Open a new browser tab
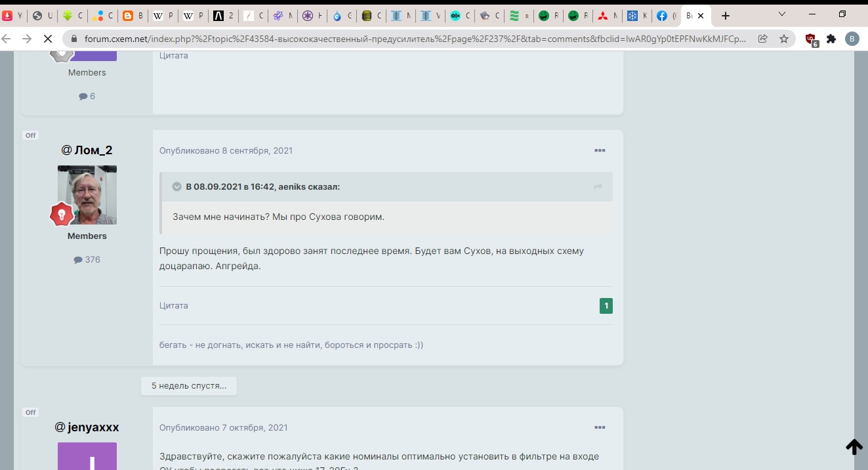 pos(725,15)
